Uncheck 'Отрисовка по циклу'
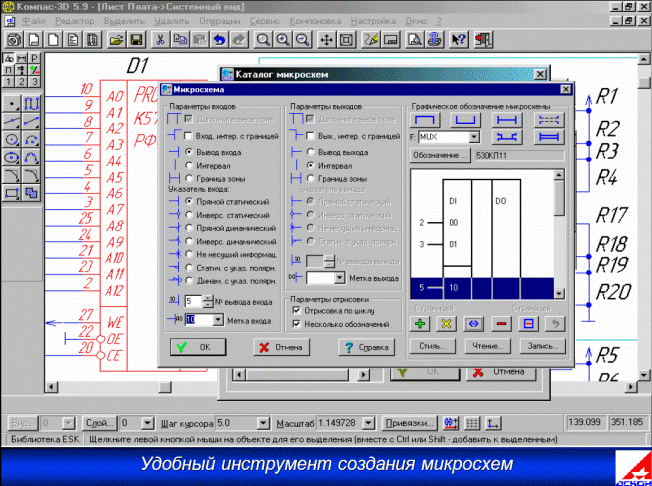 (x=296, y=311)
